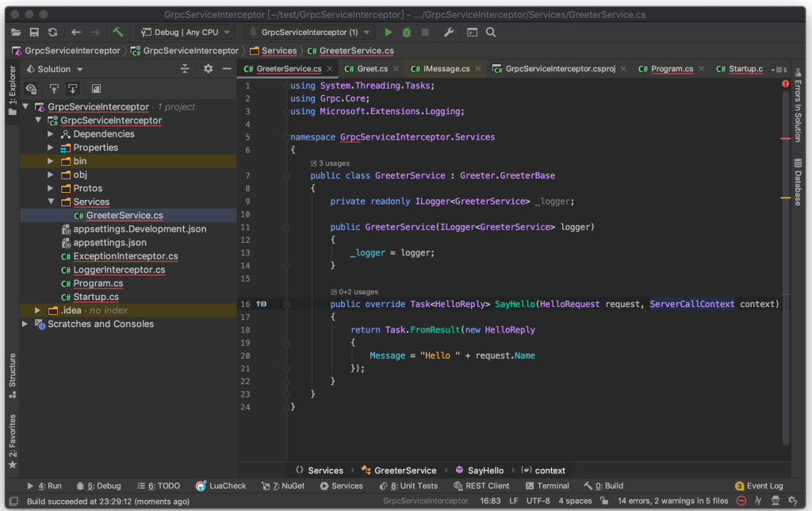Click the status bar icon right of red error icon

point(758,501)
